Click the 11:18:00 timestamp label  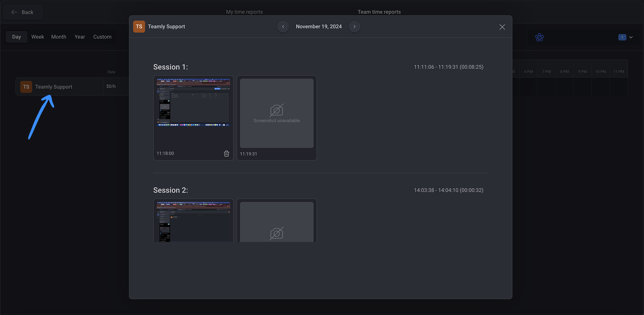[x=165, y=153]
